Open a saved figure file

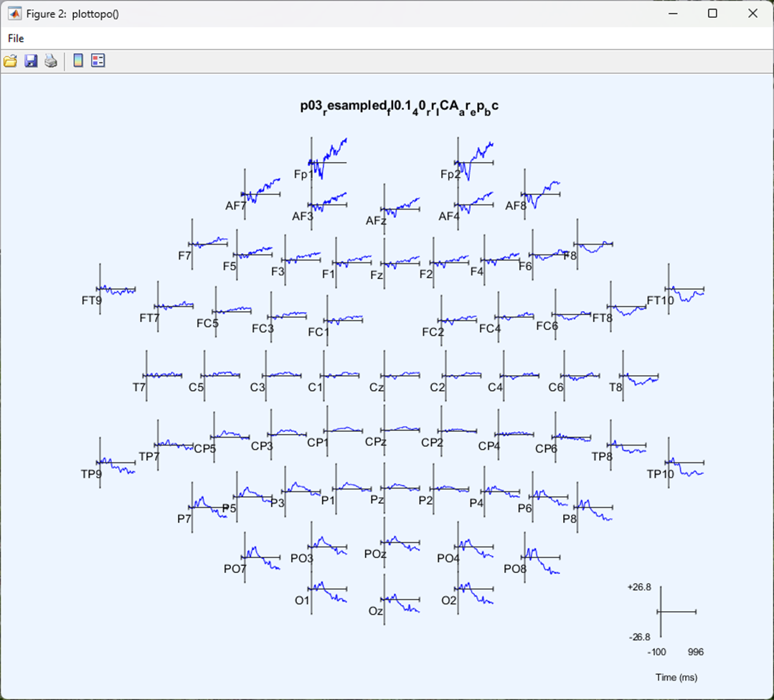point(10,60)
